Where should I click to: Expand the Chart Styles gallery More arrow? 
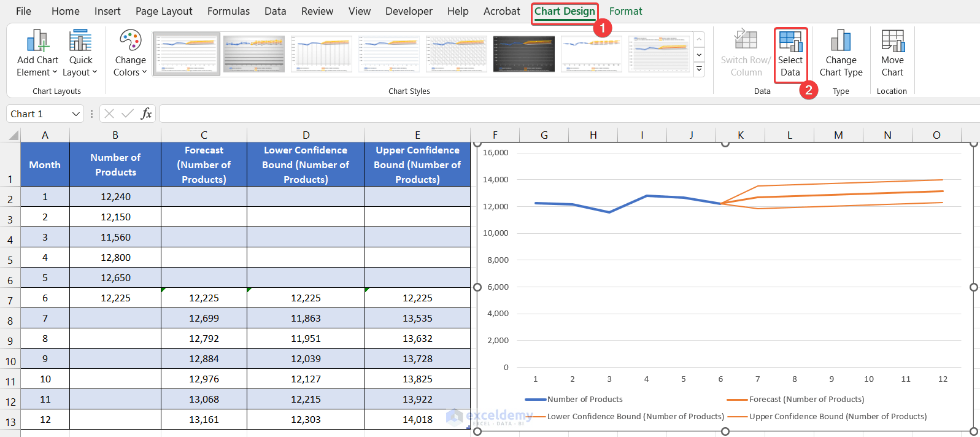699,69
